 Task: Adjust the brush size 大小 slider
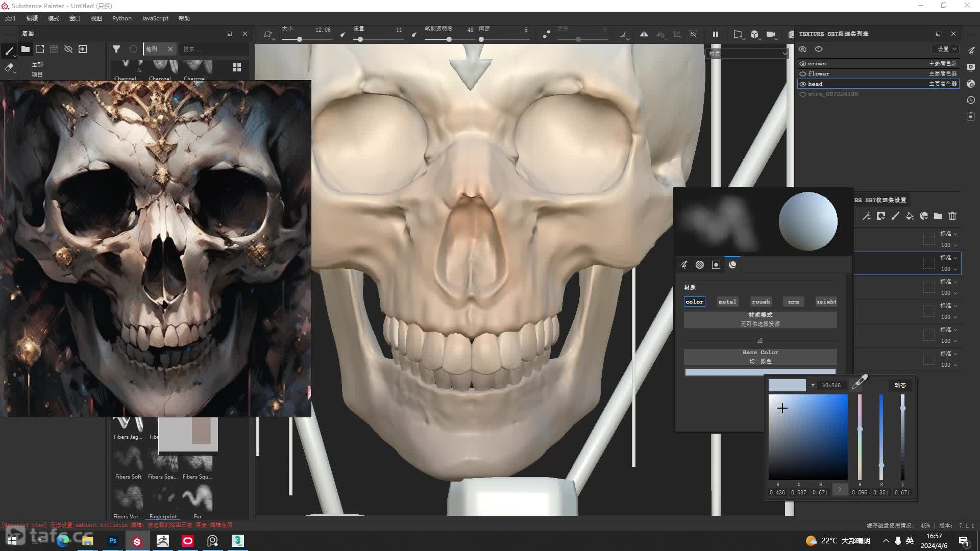pos(306,39)
